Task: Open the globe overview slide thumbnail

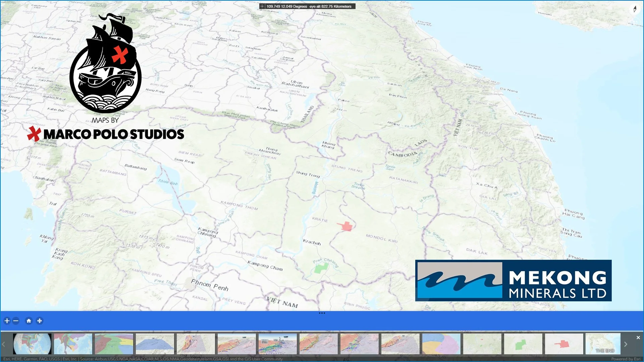Action: 32,344
